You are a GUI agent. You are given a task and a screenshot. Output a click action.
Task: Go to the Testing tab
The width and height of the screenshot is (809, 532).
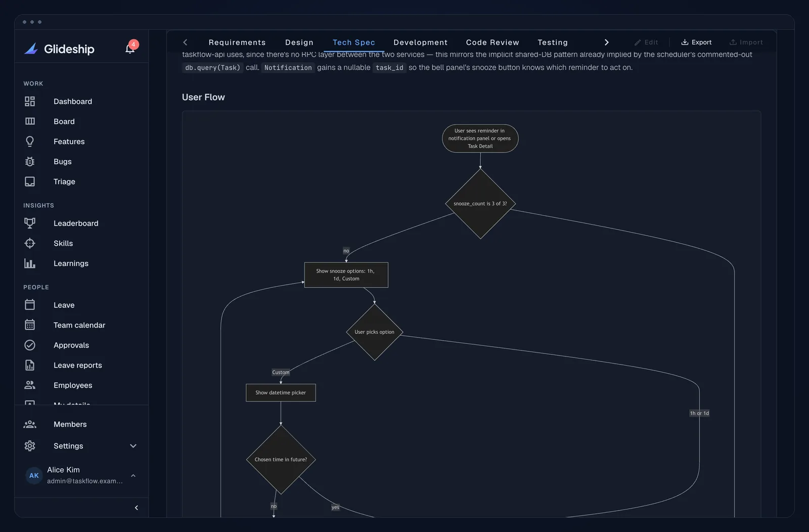click(x=553, y=42)
